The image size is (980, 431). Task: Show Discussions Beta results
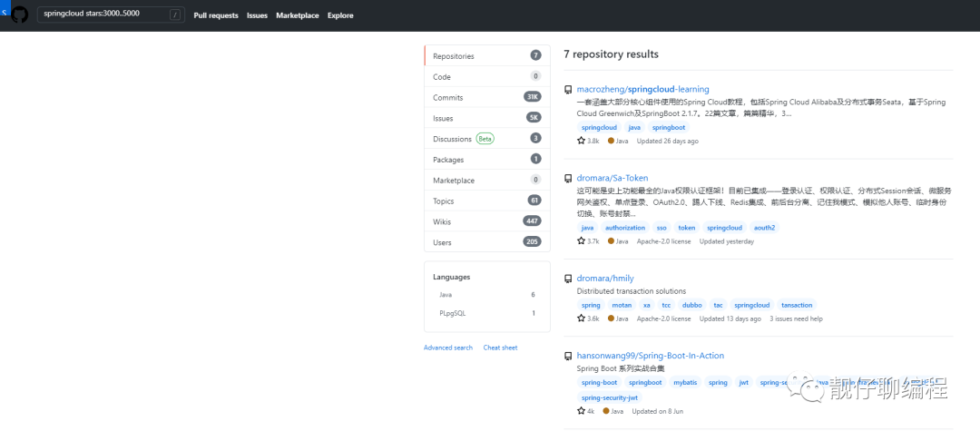487,138
